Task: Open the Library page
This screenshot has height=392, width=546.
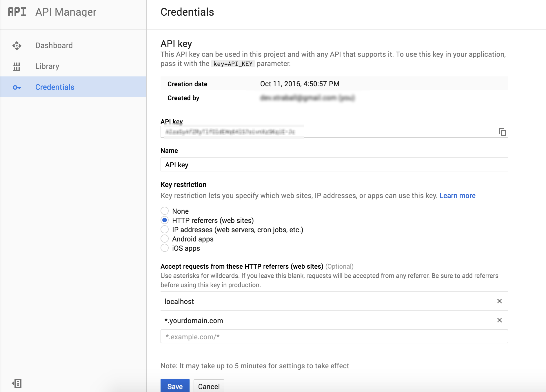Action: point(47,66)
